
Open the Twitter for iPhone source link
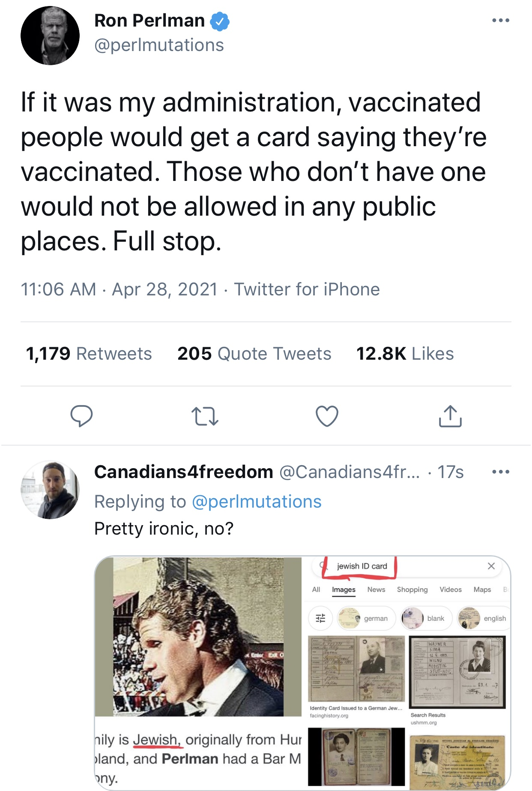coord(307,289)
